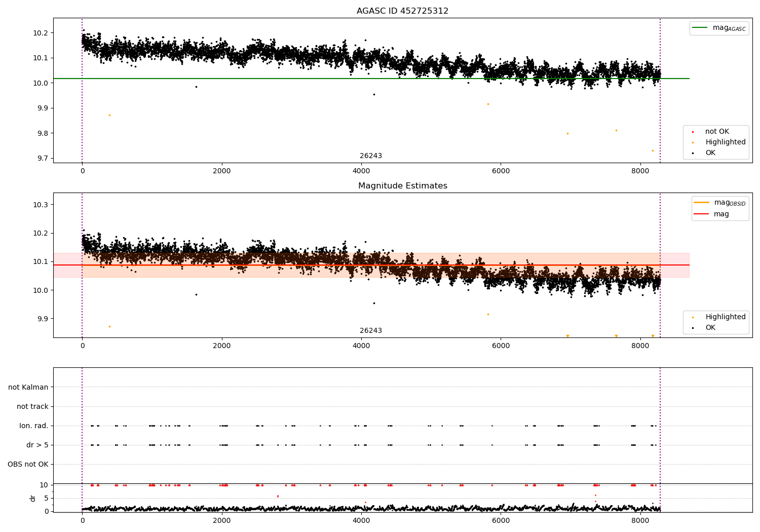Screen dimensions: 760x532
Task: Select the mag AGASC legend entry
Action: pos(719,28)
